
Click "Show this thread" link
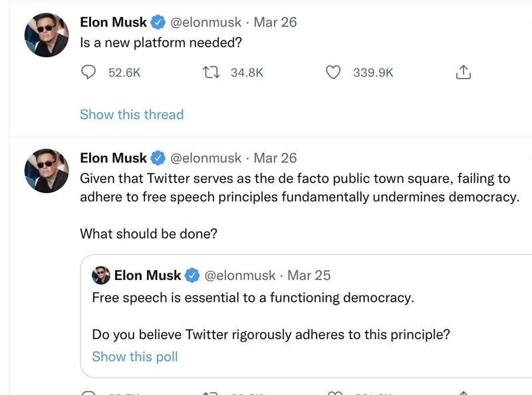(132, 114)
